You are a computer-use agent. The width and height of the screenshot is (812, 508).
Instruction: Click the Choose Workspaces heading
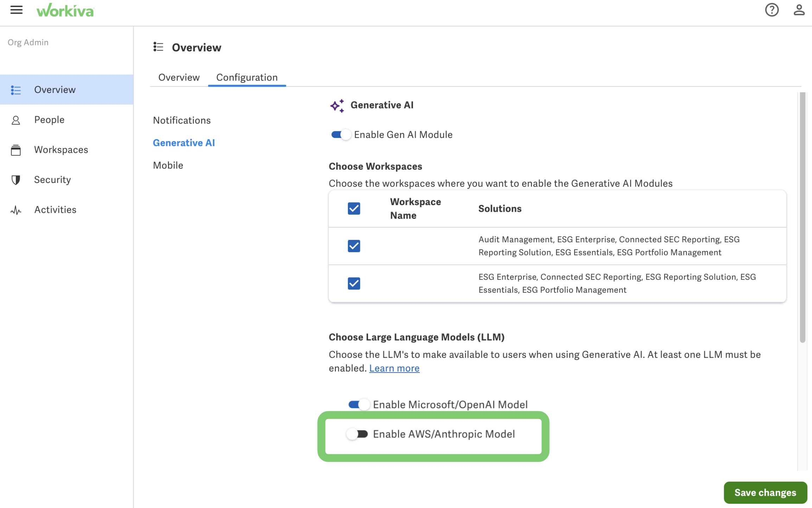[375, 166]
